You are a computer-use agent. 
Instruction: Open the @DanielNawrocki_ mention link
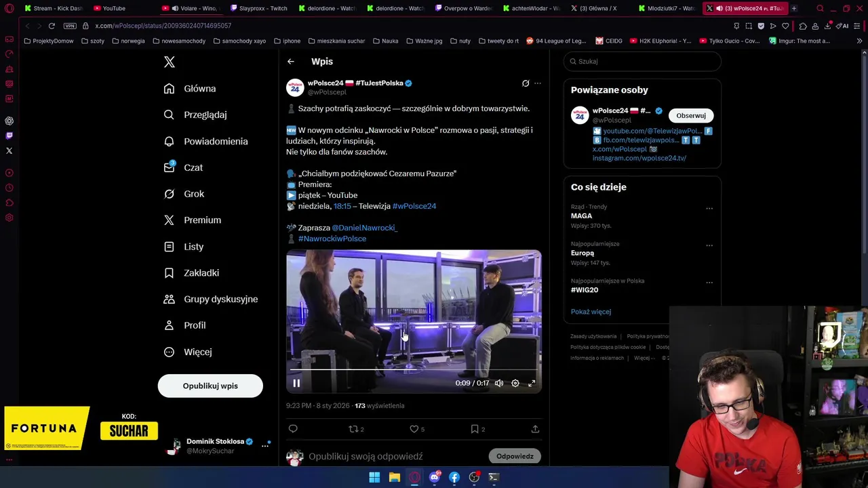coord(365,228)
